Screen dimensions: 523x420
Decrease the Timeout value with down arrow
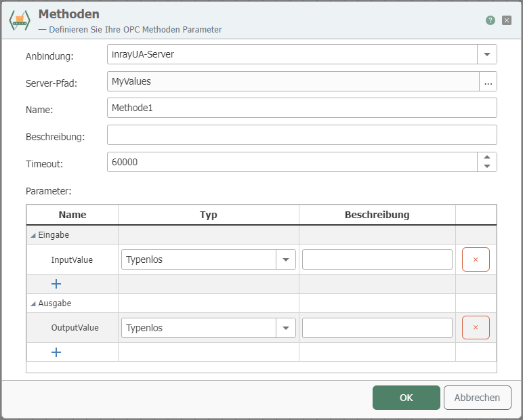coord(487,166)
